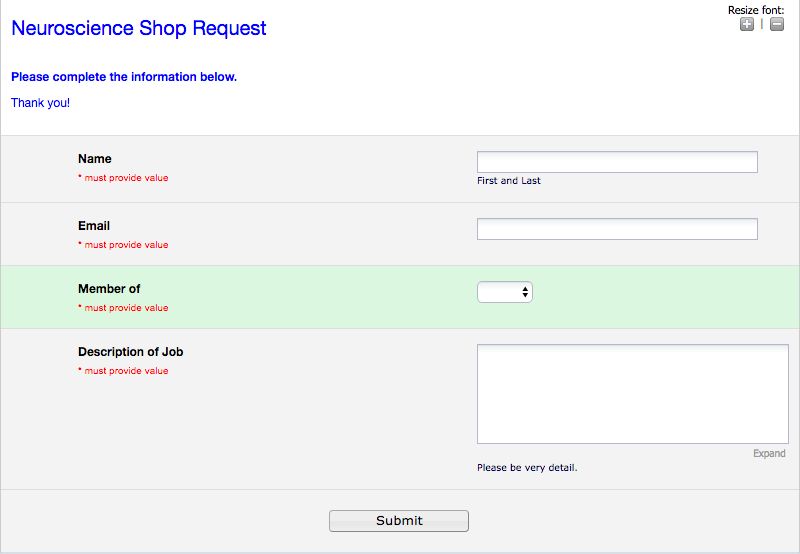Click the Description of Job label
The width and height of the screenshot is (800, 554).
point(131,352)
